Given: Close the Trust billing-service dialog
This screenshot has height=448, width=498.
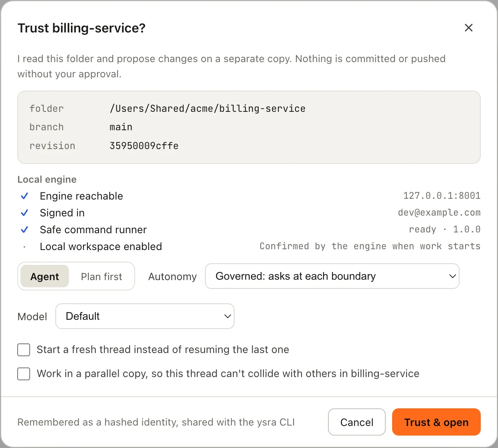Looking at the screenshot, I should point(468,28).
